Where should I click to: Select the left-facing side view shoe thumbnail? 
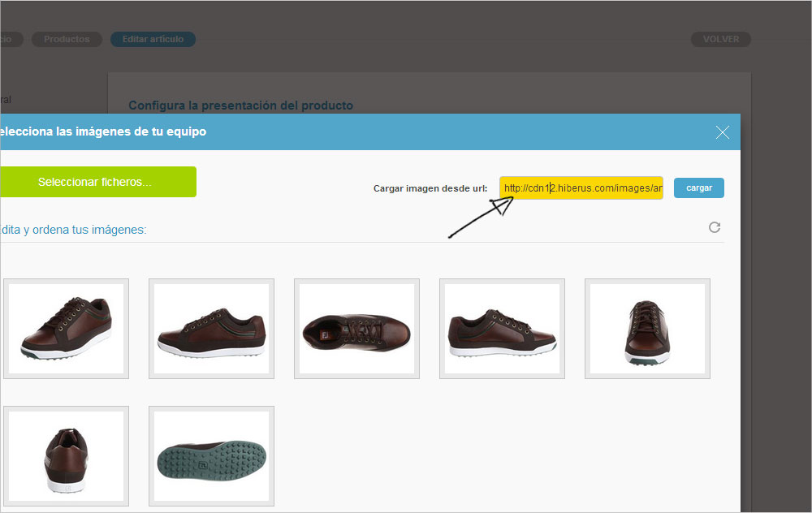tap(211, 329)
